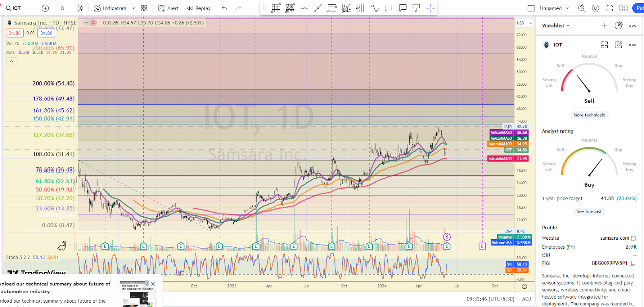Copy the FIGI code BBG0099PW5P1
Viewport: 644px width, 307px height.
[x=633, y=263]
